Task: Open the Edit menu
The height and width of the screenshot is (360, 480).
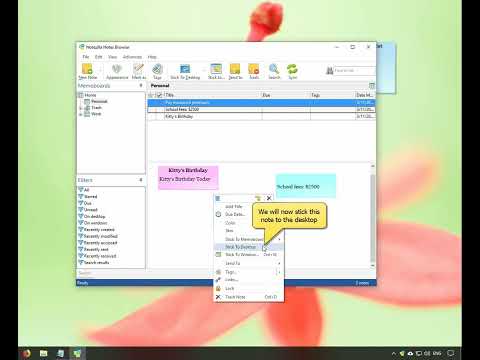Action: coord(98,57)
